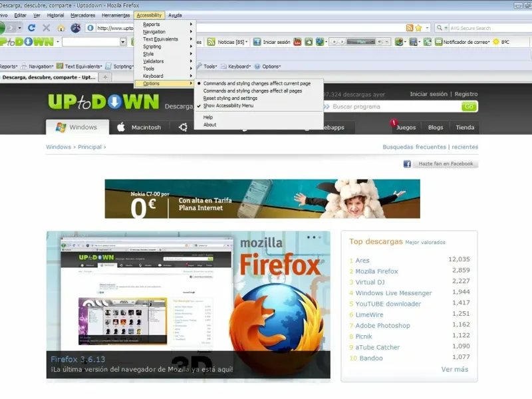This screenshot has width=532, height=399.
Task: Bookmark this page with the star icon
Action: 418,28
